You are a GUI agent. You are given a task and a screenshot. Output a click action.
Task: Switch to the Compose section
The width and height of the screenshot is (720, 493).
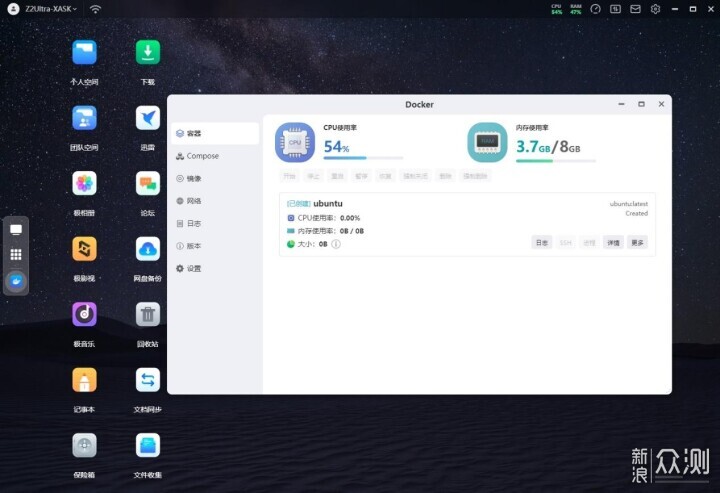click(215, 156)
